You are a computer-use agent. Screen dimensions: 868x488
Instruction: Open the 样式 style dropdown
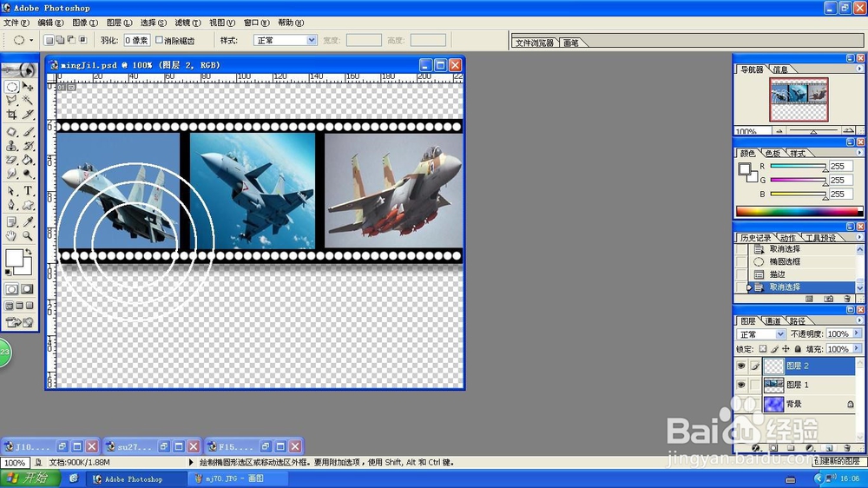click(x=311, y=40)
